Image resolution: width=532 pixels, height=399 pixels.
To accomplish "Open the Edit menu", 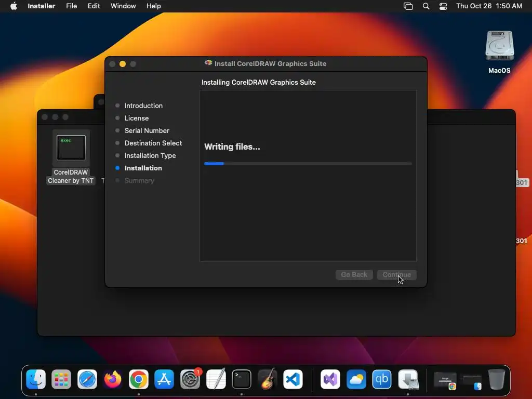I will pos(94,6).
